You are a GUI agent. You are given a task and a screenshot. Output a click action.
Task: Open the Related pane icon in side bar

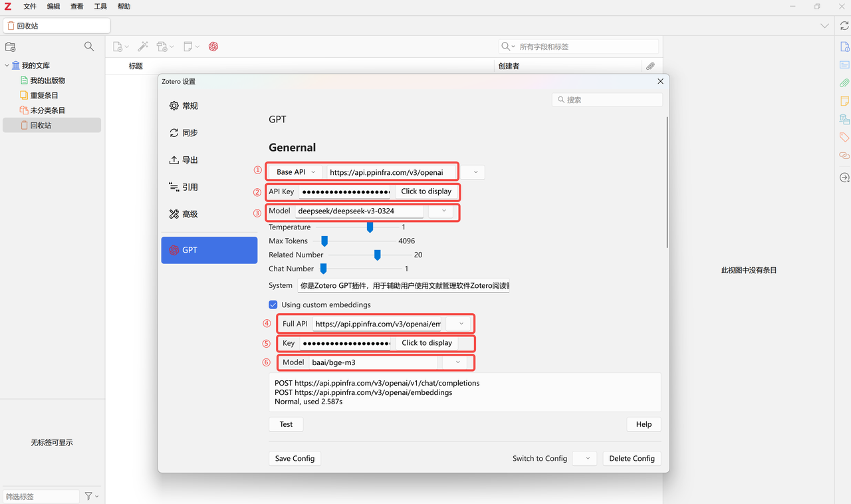point(844,155)
